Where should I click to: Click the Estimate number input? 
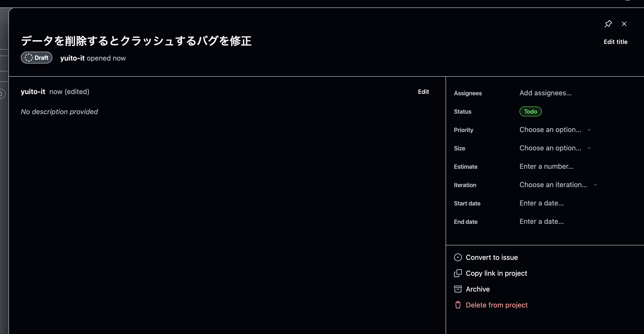coord(547,166)
